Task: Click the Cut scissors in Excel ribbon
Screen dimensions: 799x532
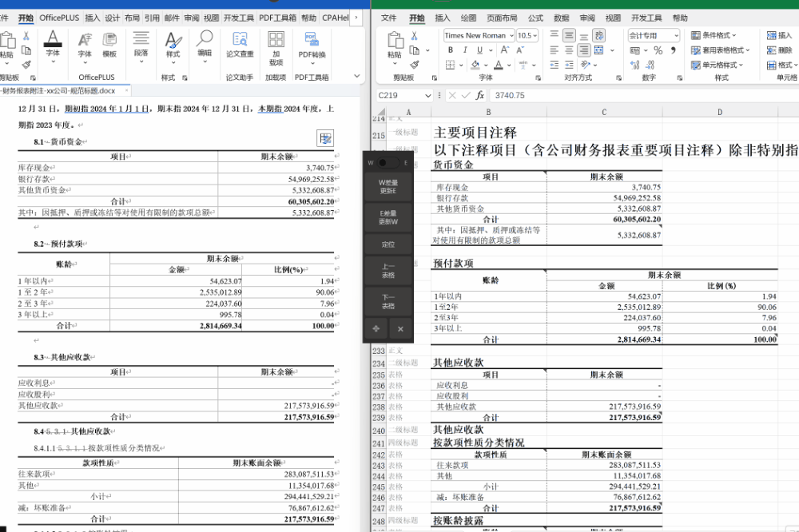Action: pos(414,36)
